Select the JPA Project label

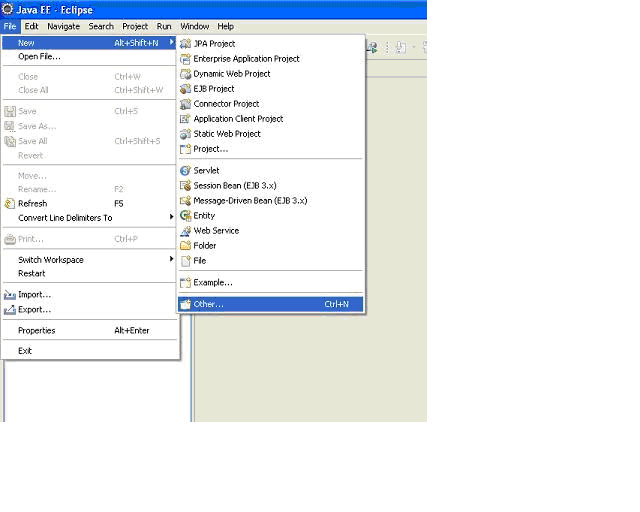[x=214, y=44]
